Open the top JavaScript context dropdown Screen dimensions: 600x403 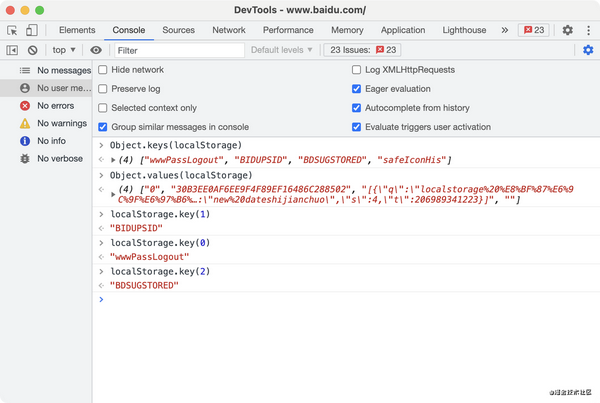point(64,50)
